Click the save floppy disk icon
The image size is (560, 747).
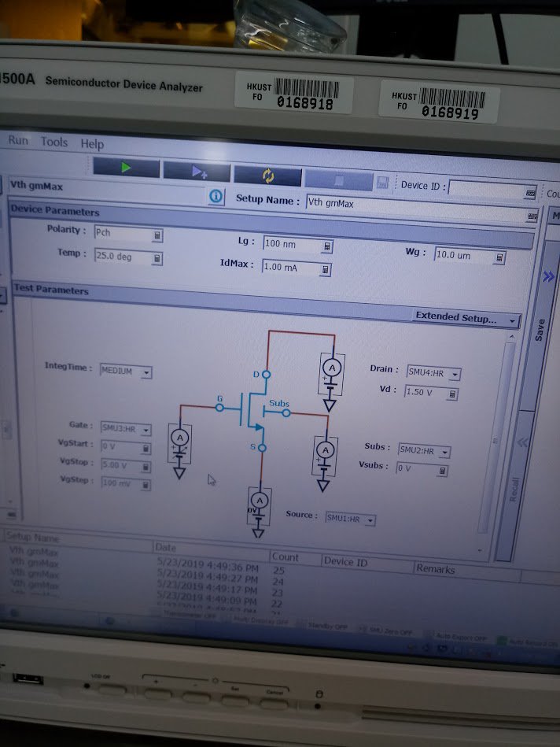coord(382,183)
